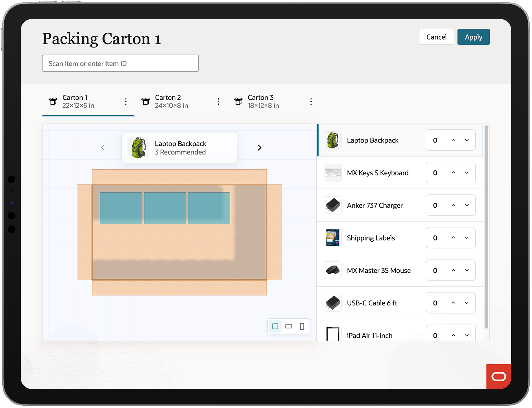This screenshot has width=532, height=408.
Task: Increase MX Master 3S Mouse quantity
Action: 453,270
